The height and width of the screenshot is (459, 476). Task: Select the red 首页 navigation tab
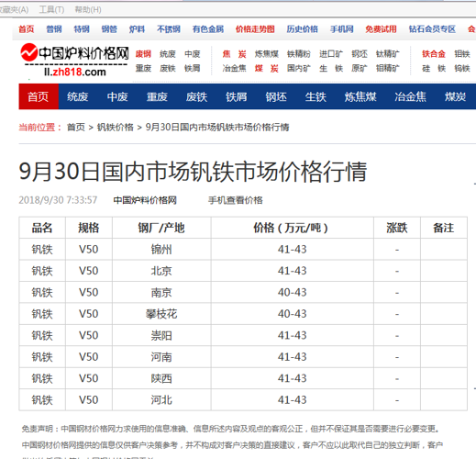39,96
